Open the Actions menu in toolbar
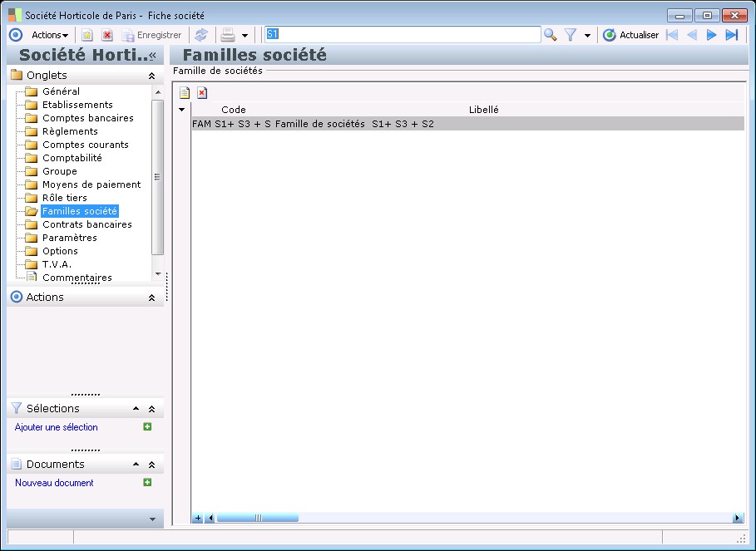The height and width of the screenshot is (551, 756). click(x=50, y=35)
